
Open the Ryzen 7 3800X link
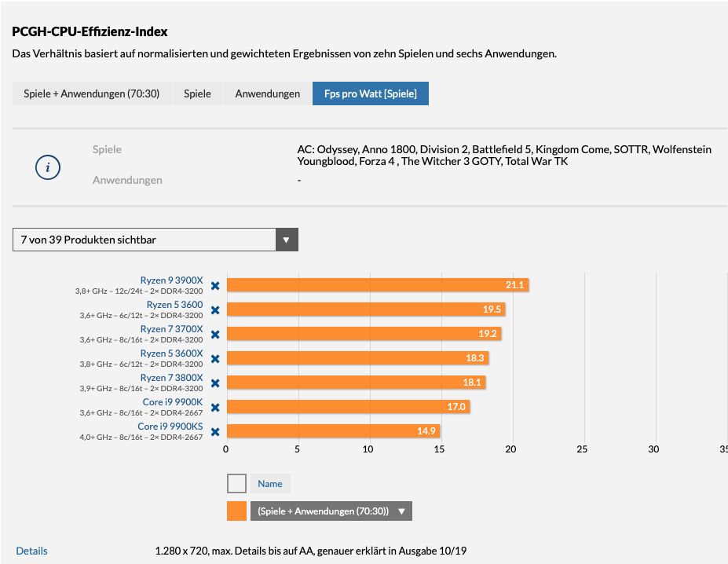[171, 378]
